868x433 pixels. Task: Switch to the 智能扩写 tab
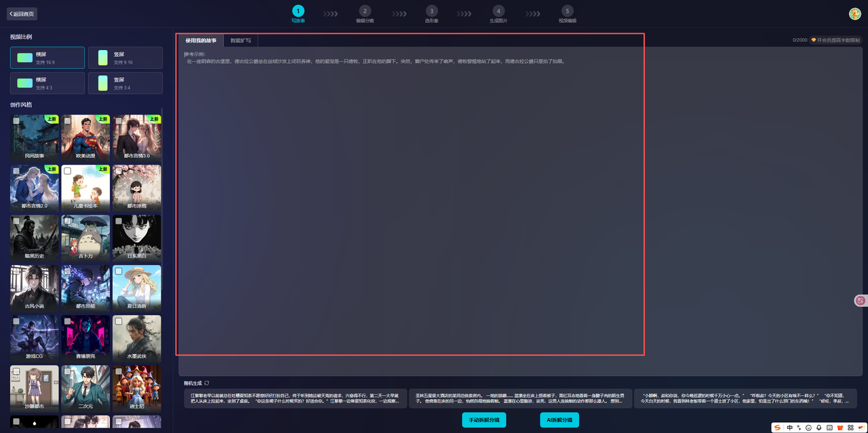point(241,41)
